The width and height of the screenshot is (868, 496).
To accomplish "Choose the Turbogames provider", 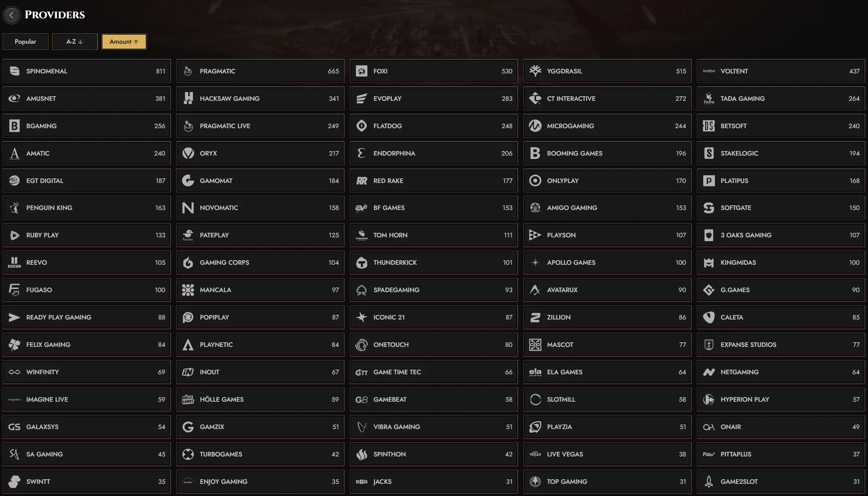I will (260, 454).
